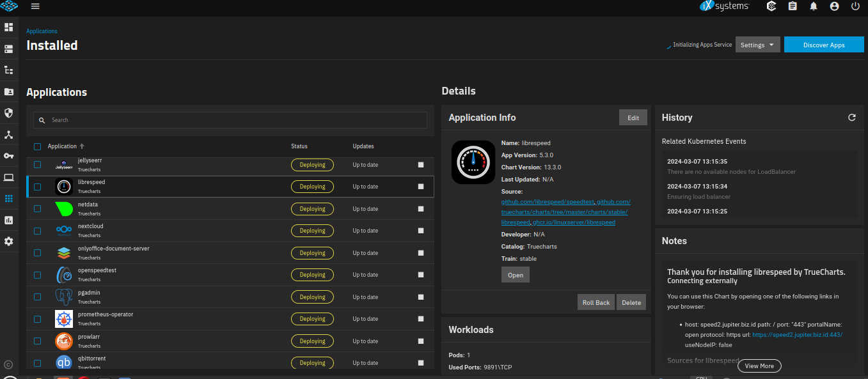Refresh the History Kubernetes events
Viewport: 868px width, 379px height.
coord(851,118)
